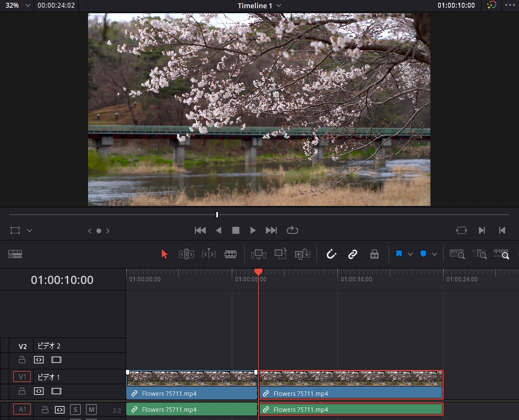The height and width of the screenshot is (420, 519).
Task: Open the blue flag color dropdown
Action: click(410, 254)
